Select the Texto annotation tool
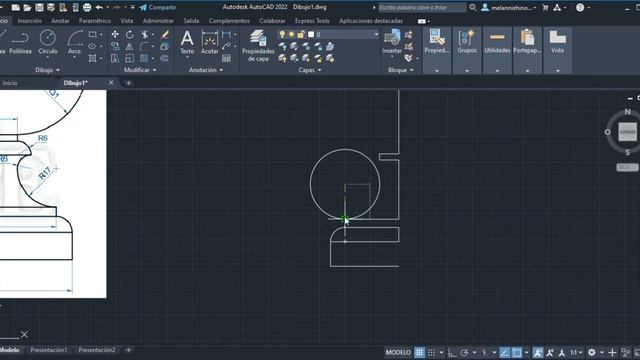The image size is (640, 360). [187, 42]
